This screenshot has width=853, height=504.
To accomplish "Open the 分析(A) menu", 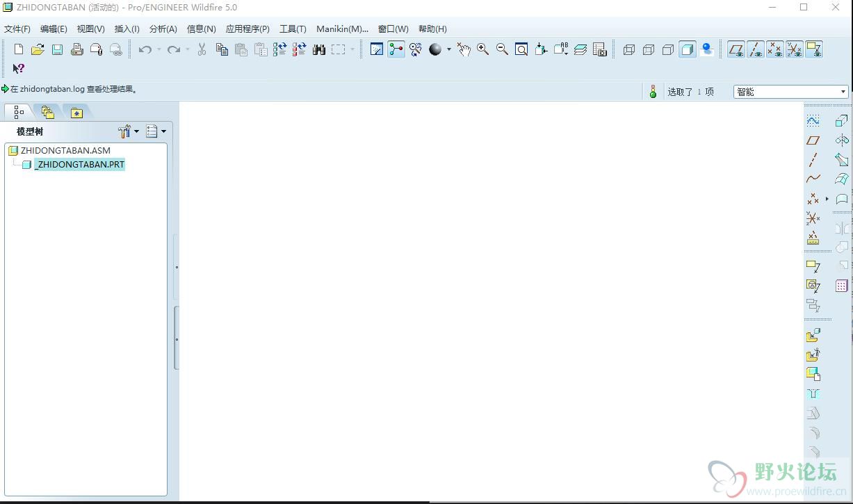I will [163, 29].
